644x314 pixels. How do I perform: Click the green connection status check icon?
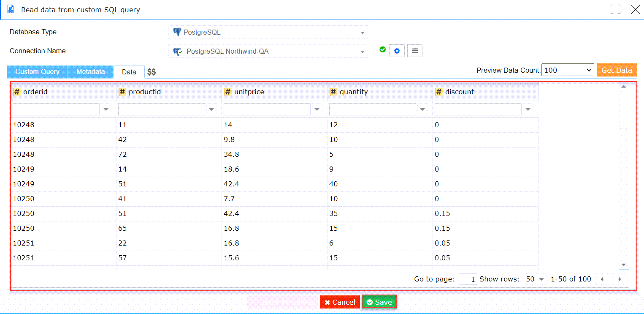click(x=382, y=49)
